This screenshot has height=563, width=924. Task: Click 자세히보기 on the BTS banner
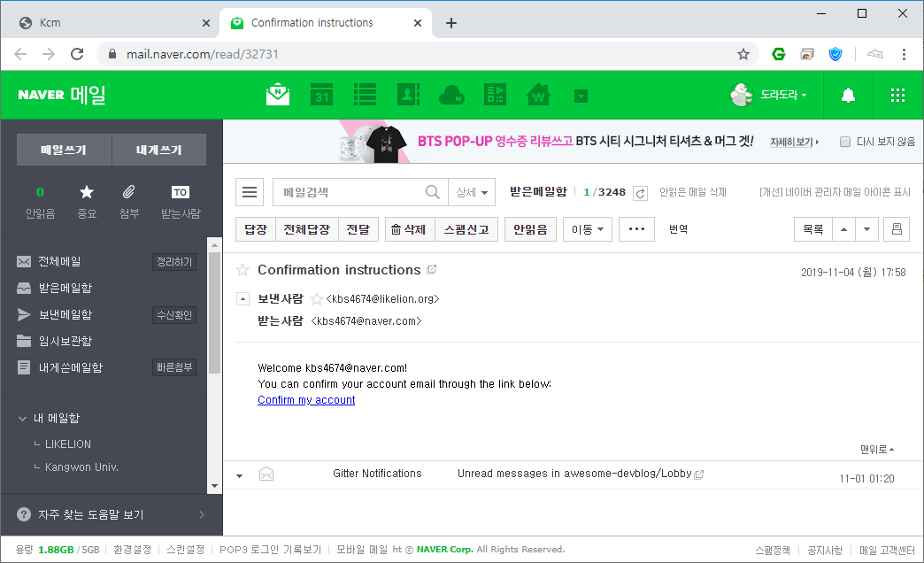(794, 142)
